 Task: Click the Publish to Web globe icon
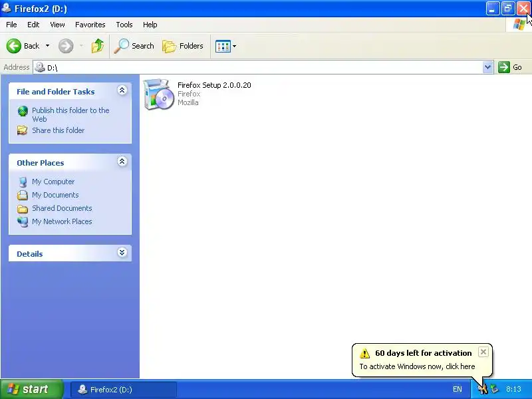pos(23,111)
